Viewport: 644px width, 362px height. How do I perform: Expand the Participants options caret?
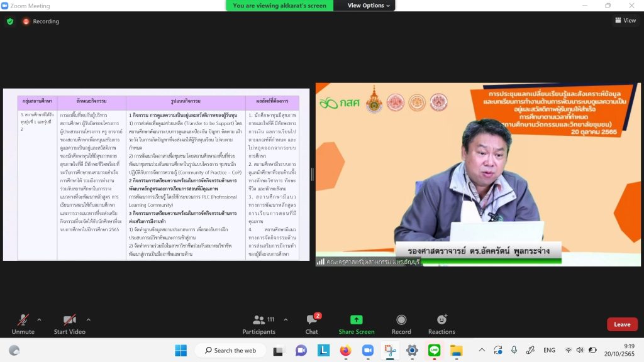tap(285, 319)
